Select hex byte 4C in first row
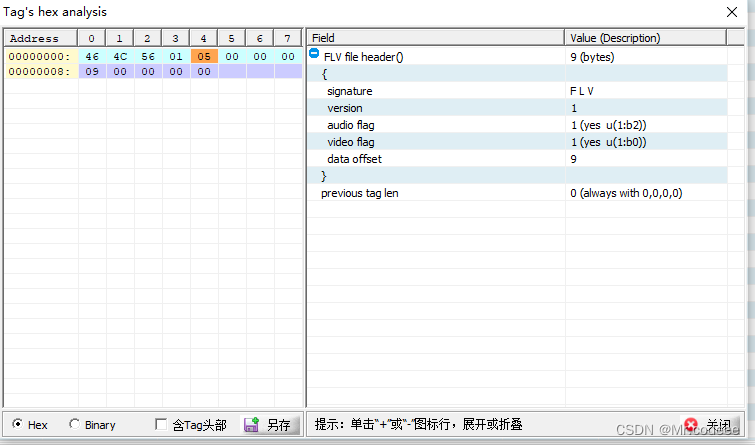 (120, 56)
